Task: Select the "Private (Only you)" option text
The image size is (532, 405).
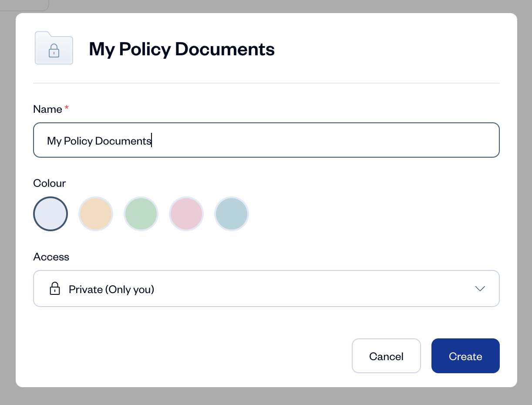Action: click(x=111, y=290)
